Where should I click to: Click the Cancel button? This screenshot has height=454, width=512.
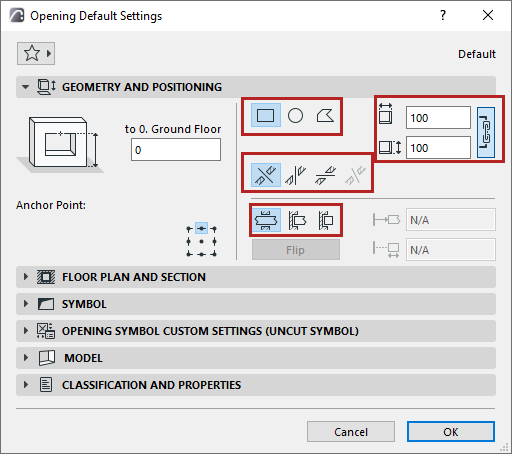tap(351, 432)
